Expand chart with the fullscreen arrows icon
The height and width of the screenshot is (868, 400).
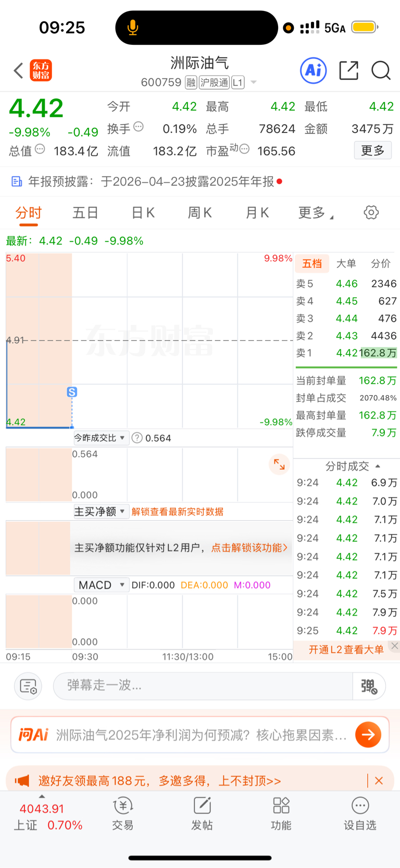tap(279, 464)
